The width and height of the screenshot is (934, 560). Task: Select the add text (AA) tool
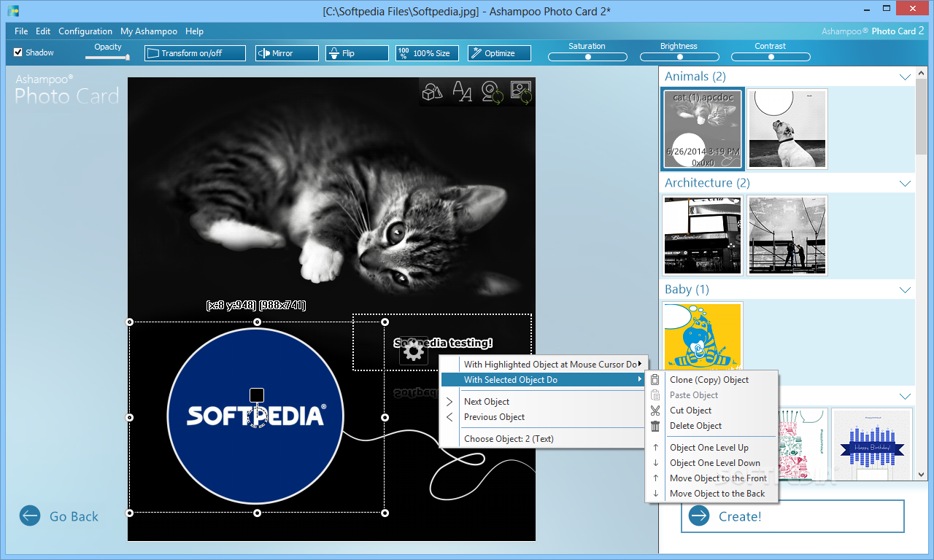click(463, 92)
